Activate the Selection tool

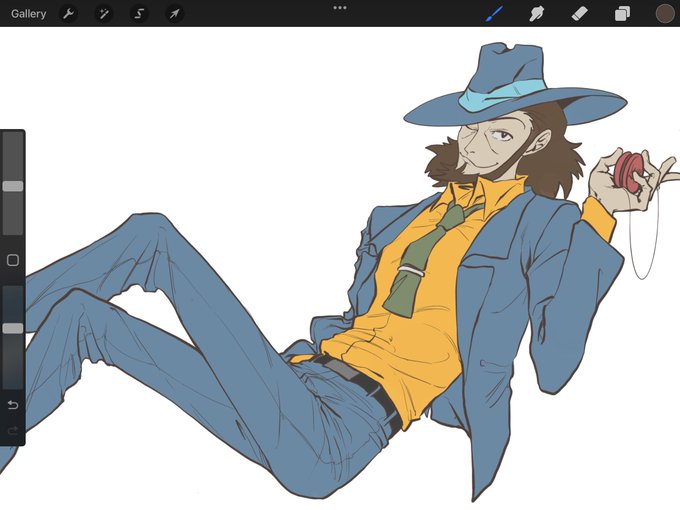[x=139, y=14]
